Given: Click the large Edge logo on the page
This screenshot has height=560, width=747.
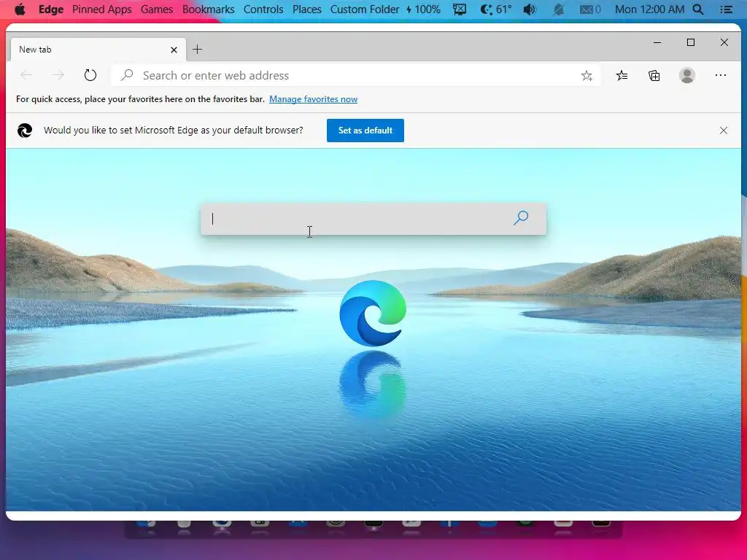Looking at the screenshot, I should coord(373,314).
